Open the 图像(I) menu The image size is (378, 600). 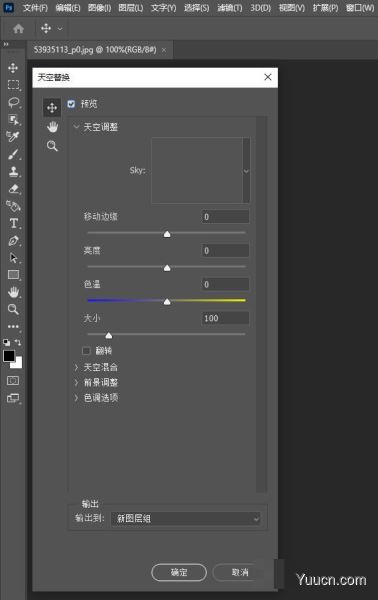(x=99, y=8)
